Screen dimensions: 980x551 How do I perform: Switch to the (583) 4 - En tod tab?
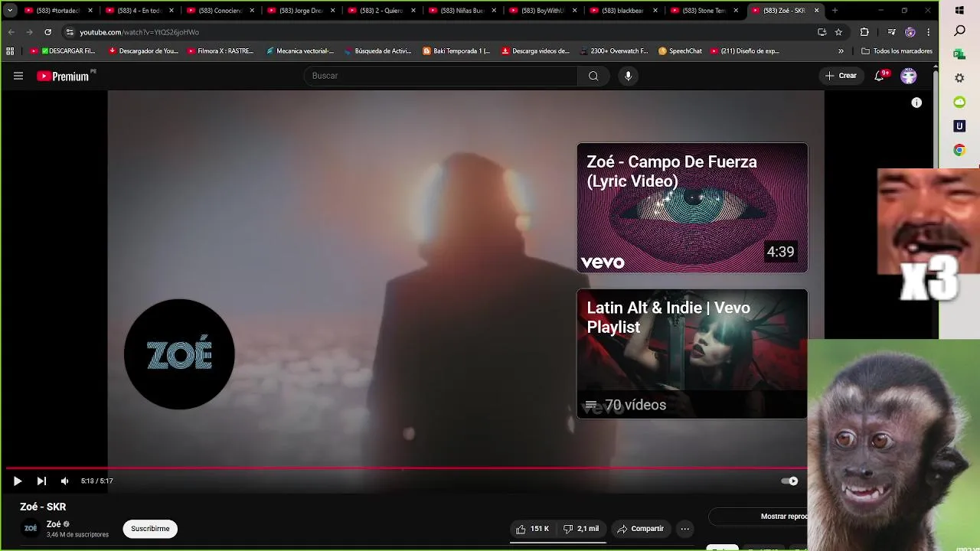pos(139,11)
